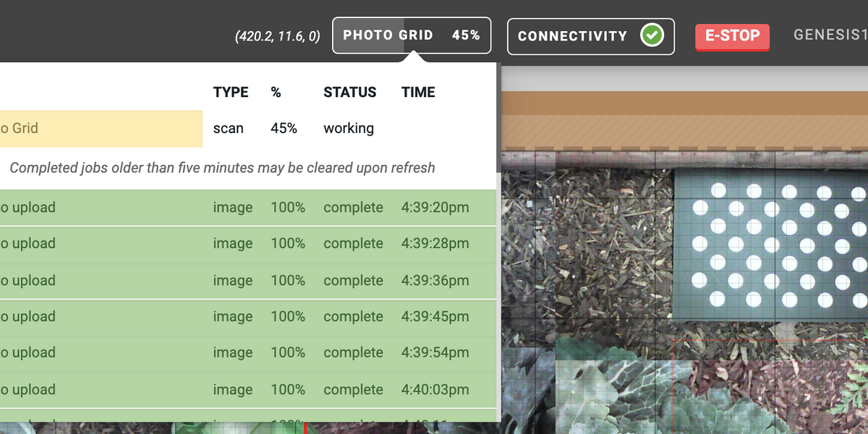Click the TYPE column header
The width and height of the screenshot is (868, 434).
coord(231,93)
